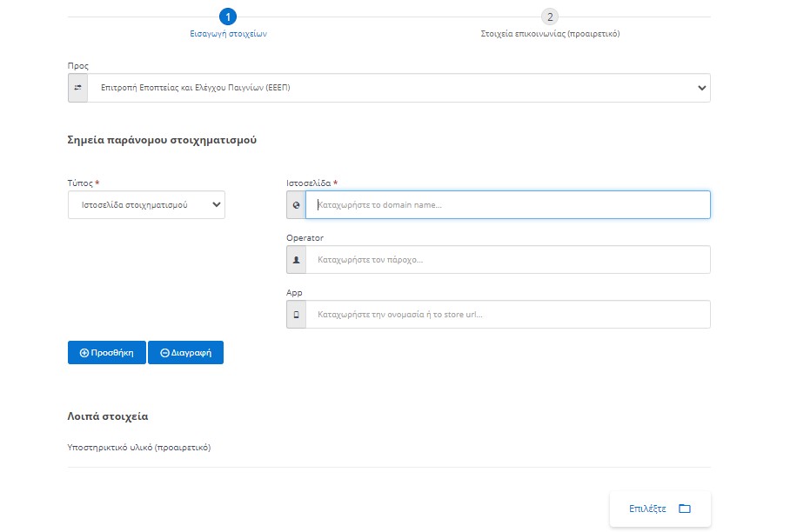
Task: Expand the Τύπος dropdown Ιστοσελίδα στοιχηματισμού
Action: pyautogui.click(x=146, y=205)
